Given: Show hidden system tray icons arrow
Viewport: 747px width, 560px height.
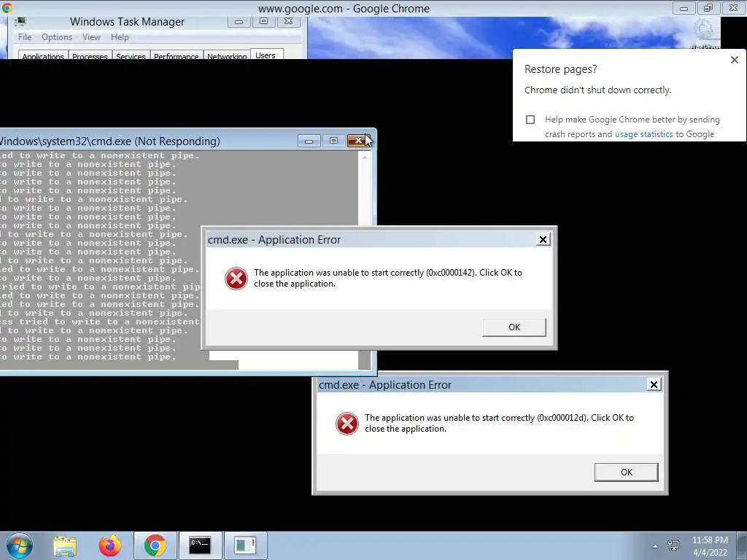Looking at the screenshot, I should [x=656, y=546].
